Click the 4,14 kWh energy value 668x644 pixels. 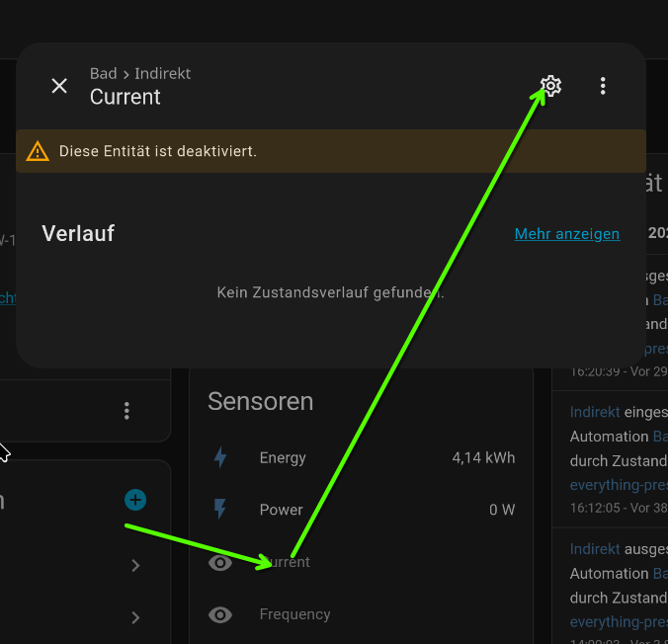pyautogui.click(x=483, y=457)
